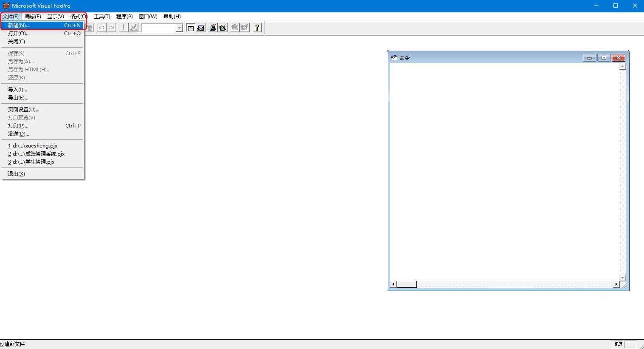This screenshot has height=349, width=644.
Task: Open recent file 学生管理.pjx
Action: click(x=42, y=162)
